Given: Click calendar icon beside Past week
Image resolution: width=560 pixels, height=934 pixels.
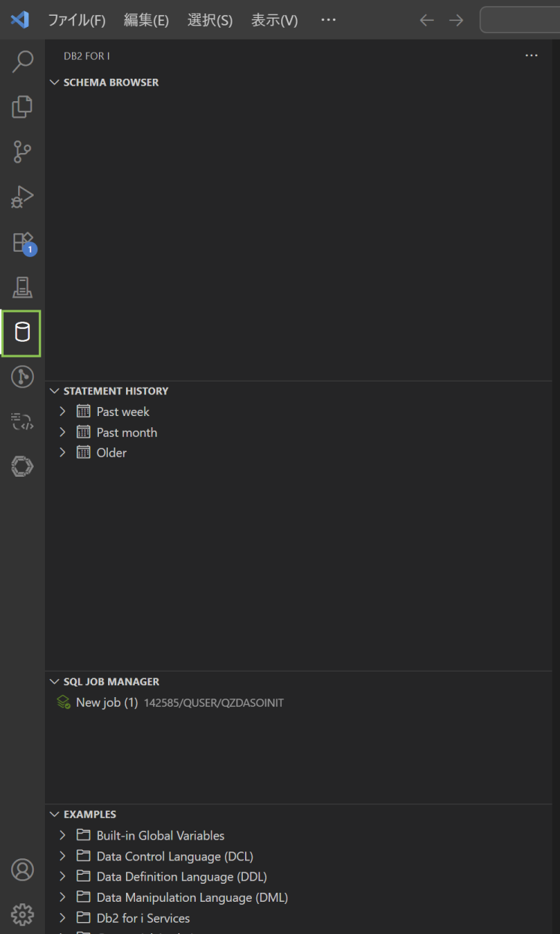Looking at the screenshot, I should point(83,412).
